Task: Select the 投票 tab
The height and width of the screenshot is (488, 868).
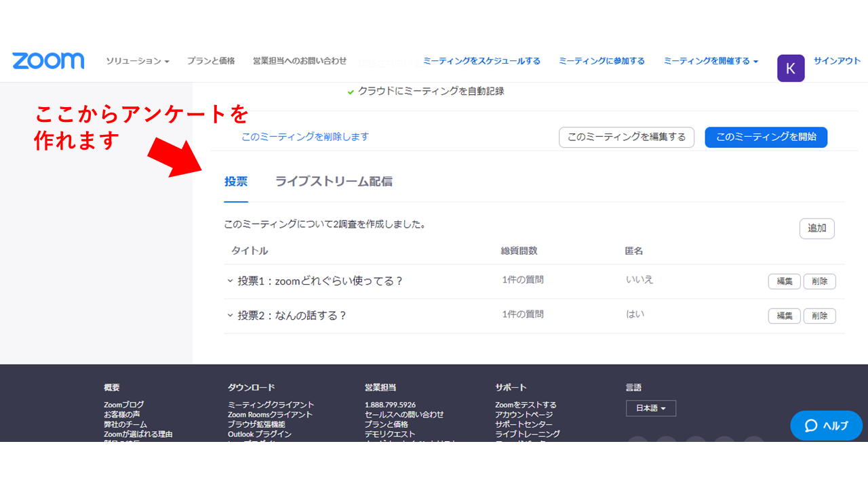Action: (236, 182)
